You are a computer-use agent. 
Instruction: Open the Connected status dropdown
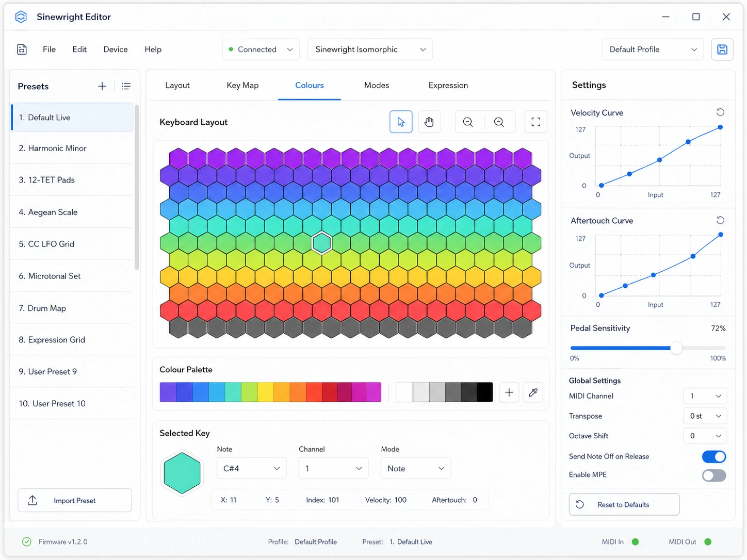[261, 50]
